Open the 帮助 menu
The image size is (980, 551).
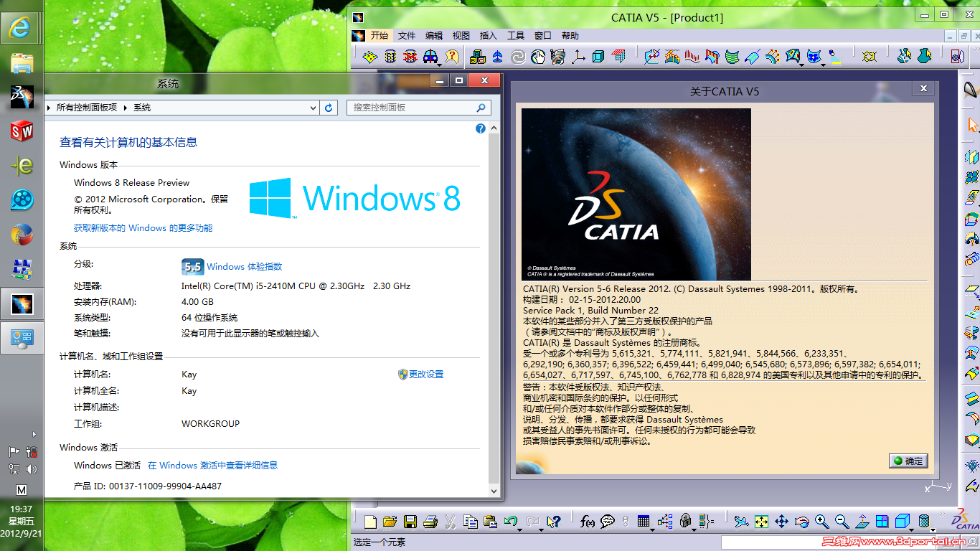[x=570, y=36]
